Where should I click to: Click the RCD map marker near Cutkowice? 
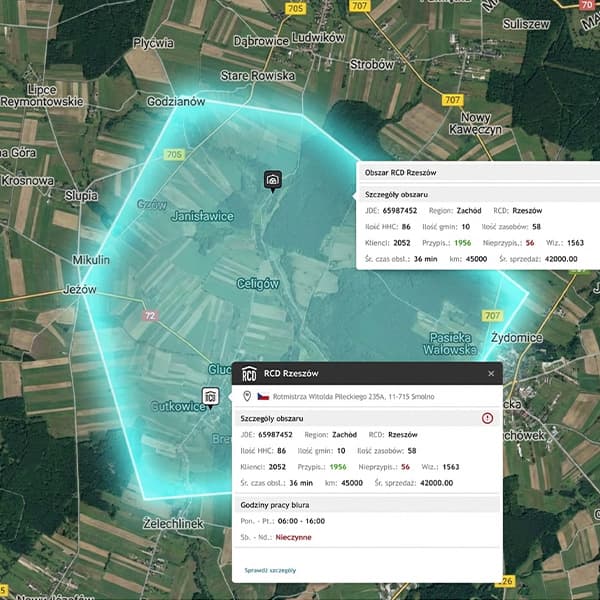click(x=211, y=397)
